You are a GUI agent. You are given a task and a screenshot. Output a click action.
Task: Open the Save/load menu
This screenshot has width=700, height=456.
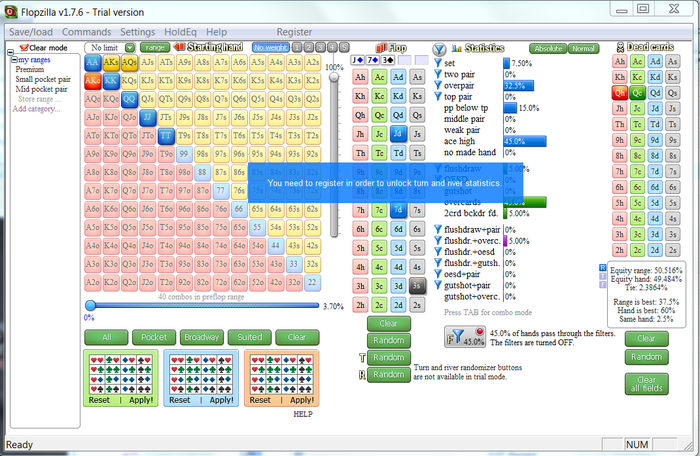point(31,32)
